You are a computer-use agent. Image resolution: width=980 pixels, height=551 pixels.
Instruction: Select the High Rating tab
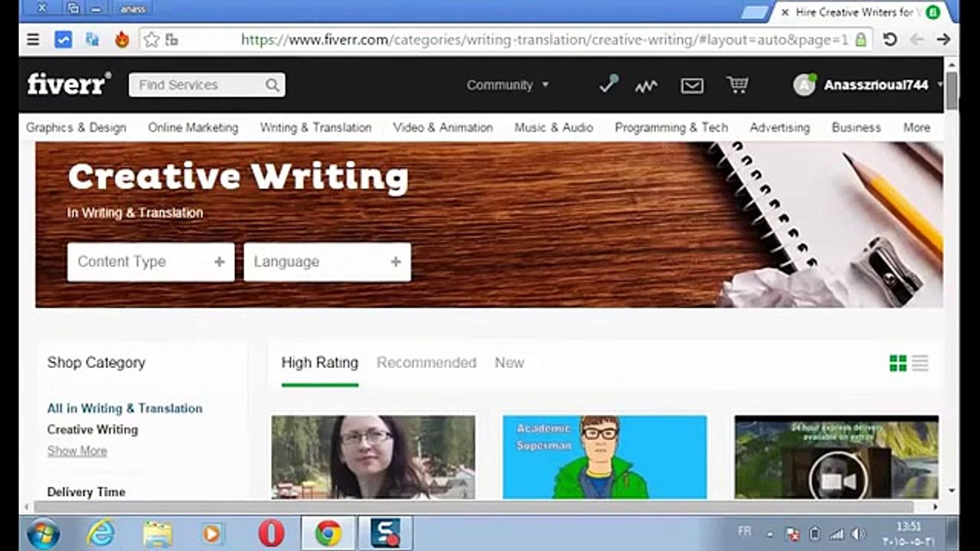pyautogui.click(x=319, y=363)
